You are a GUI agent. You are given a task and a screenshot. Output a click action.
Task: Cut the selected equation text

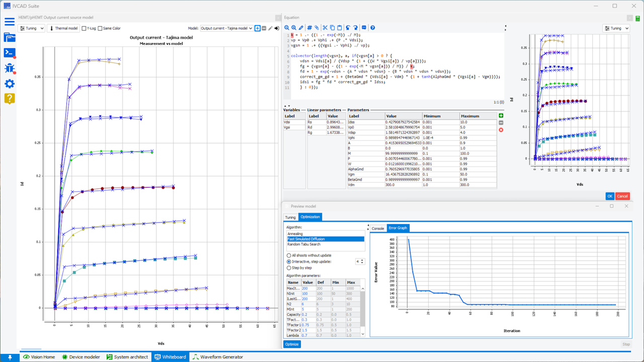tap(325, 28)
